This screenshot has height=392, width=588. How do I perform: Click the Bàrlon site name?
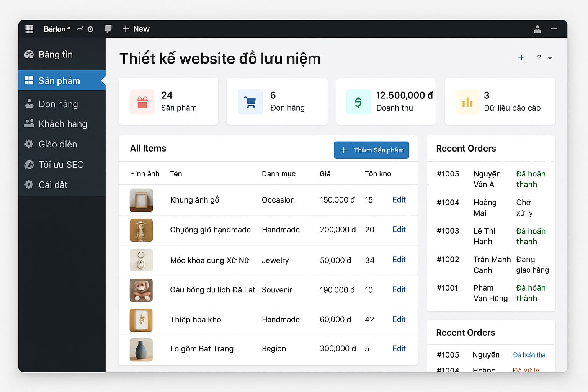pos(57,29)
